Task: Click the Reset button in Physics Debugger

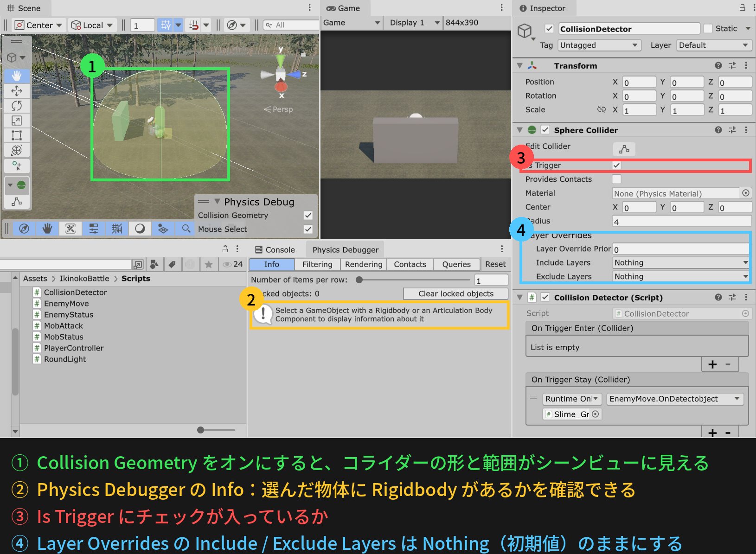Action: coord(495,264)
